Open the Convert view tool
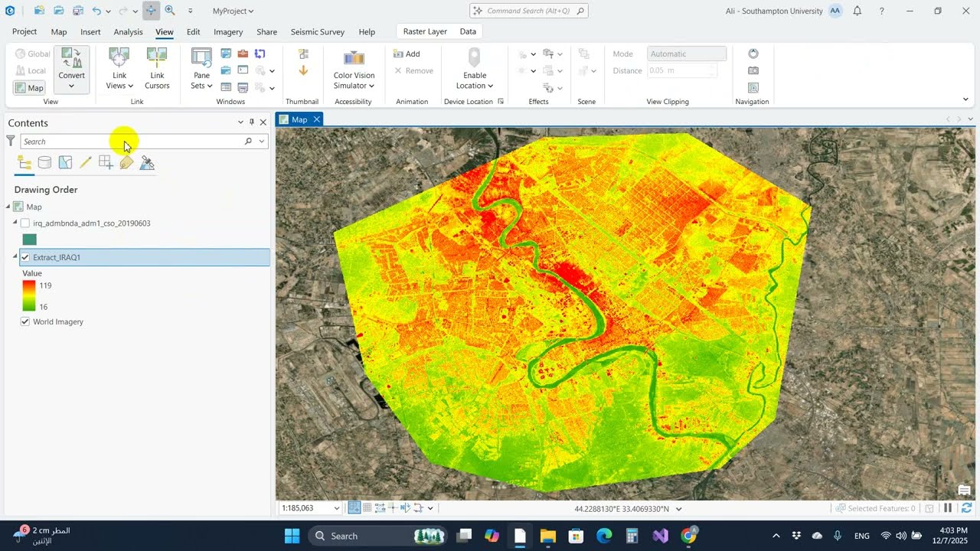Viewport: 980px width, 551px height. [x=71, y=69]
